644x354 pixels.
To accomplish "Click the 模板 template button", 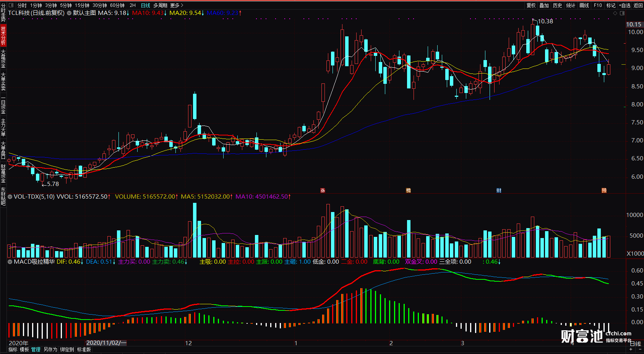I will point(24,349).
